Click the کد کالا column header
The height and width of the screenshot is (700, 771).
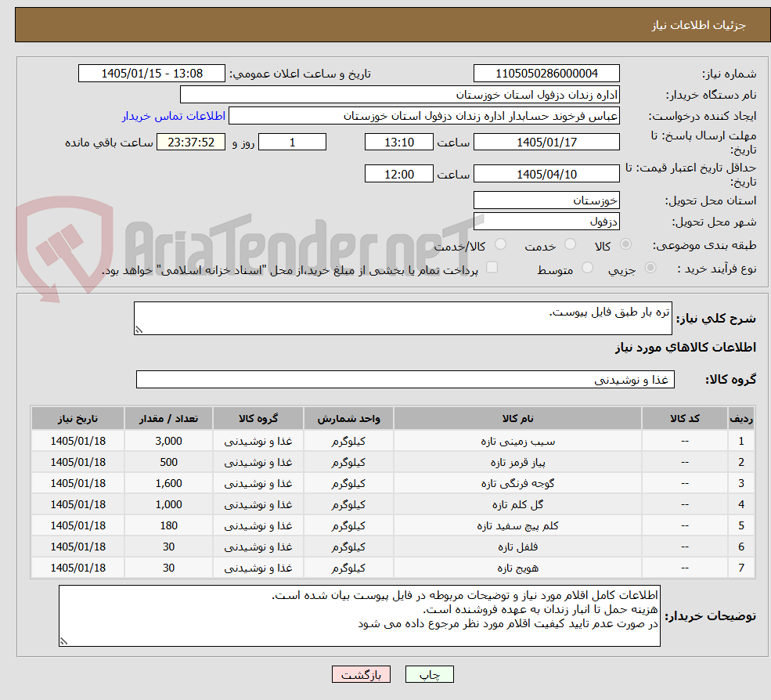click(684, 419)
